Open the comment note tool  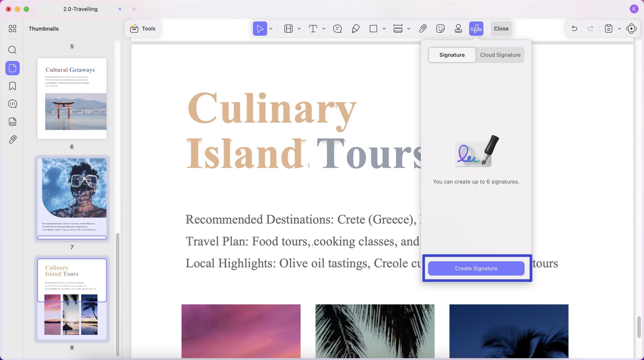coord(337,29)
